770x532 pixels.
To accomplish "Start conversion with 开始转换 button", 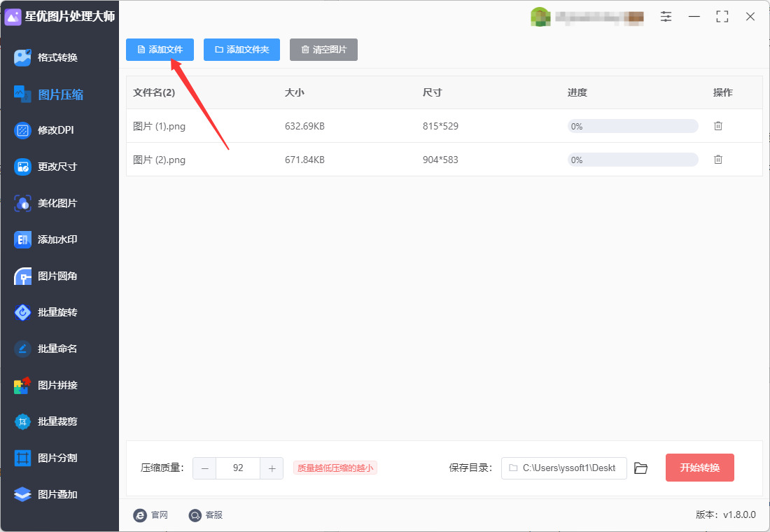I will pyautogui.click(x=700, y=468).
